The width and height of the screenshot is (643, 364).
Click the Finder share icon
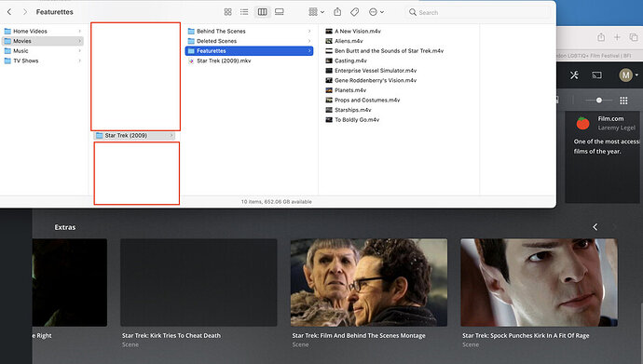click(x=337, y=12)
